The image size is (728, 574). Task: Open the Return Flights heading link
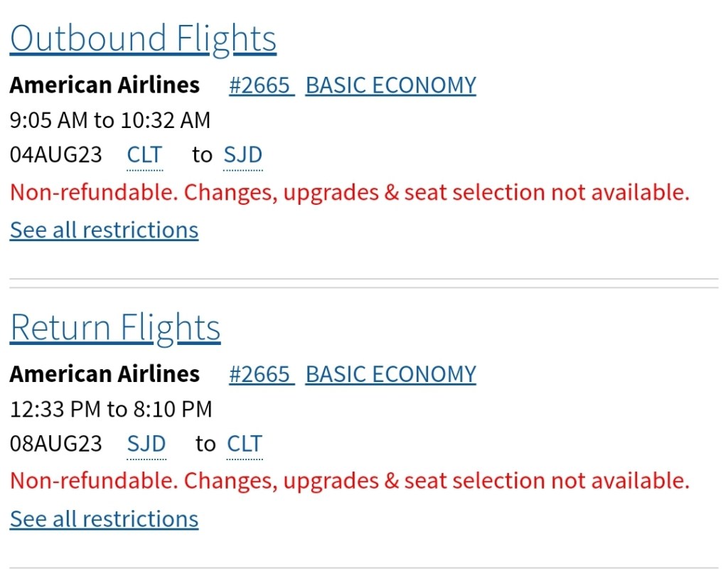click(115, 328)
